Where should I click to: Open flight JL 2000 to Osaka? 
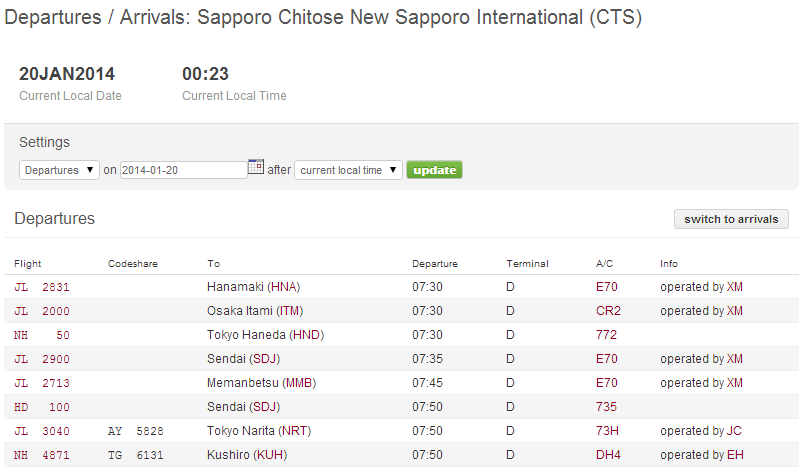click(x=42, y=311)
